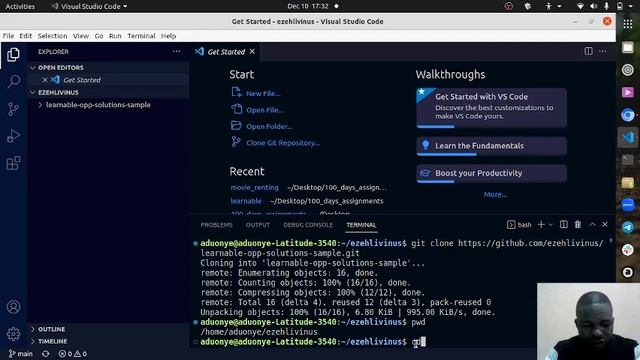Click the More walkthroughs link
Viewport: 640px width, 360px height.
495,195
